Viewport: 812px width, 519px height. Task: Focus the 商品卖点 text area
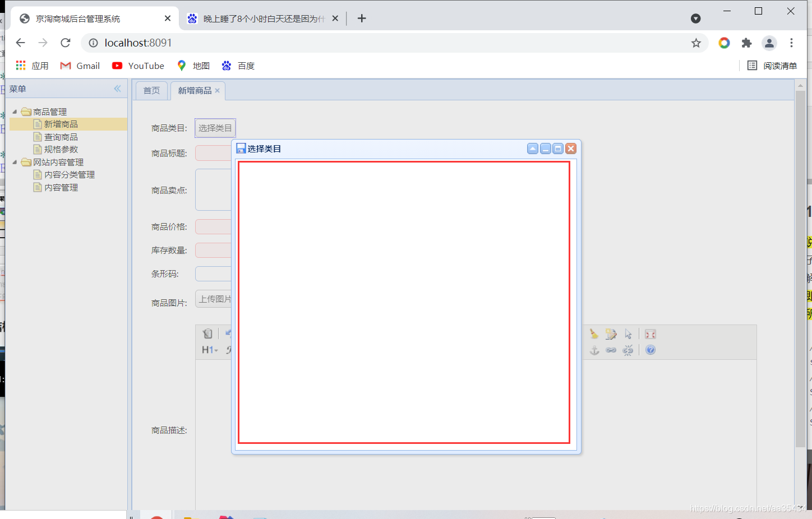pyautogui.click(x=213, y=190)
